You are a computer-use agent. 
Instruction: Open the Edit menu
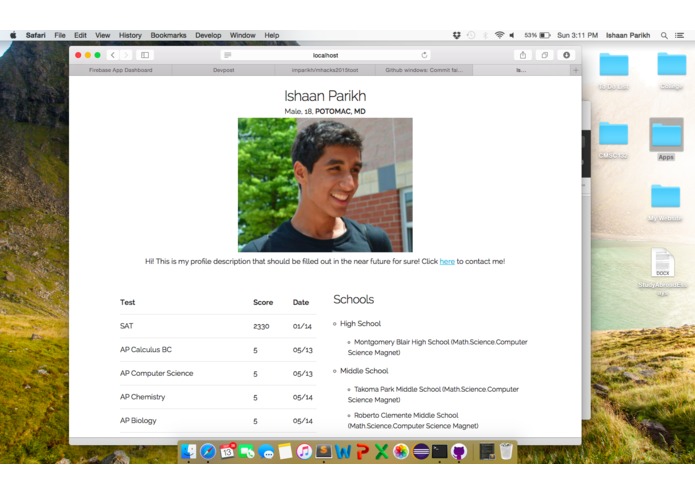[80, 35]
